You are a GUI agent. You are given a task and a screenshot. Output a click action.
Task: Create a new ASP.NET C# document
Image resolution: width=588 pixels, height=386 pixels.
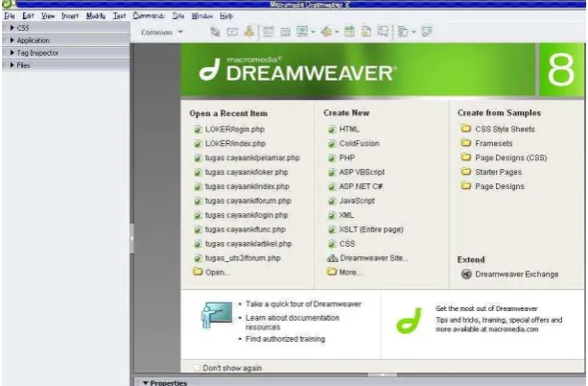(x=361, y=186)
